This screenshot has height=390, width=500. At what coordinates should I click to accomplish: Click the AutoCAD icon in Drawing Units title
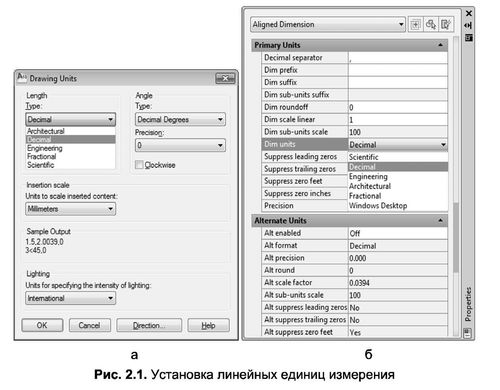22,77
